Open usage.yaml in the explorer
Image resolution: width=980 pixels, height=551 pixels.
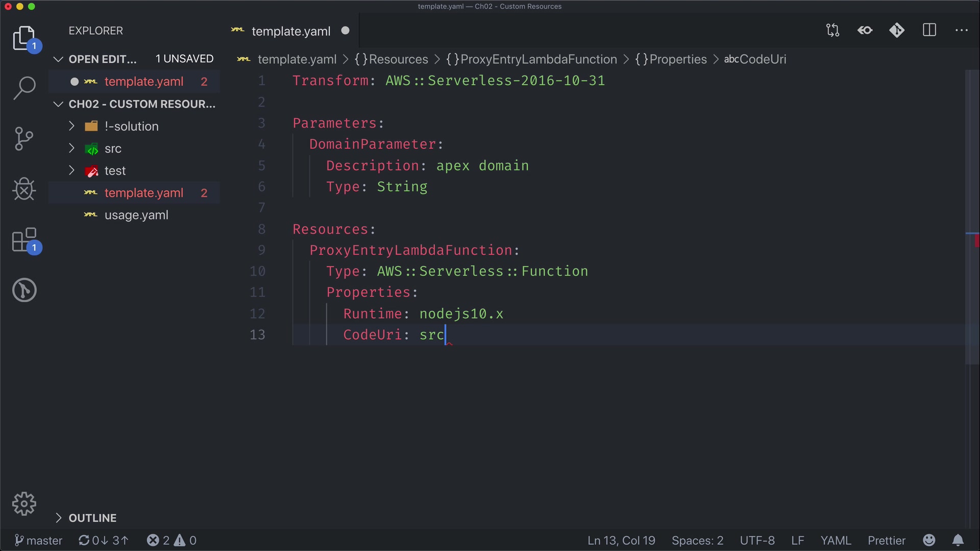pos(136,215)
